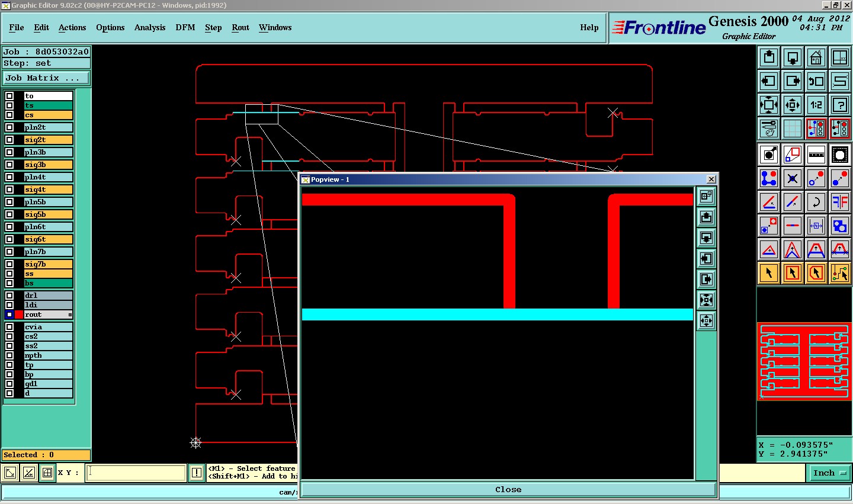Image resolution: width=853 pixels, height=504 pixels.
Task: Toggle display of layer rout
Action: pyautogui.click(x=9, y=314)
